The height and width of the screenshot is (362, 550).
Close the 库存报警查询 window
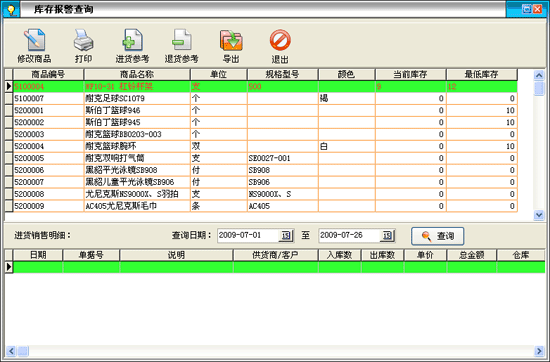[x=537, y=9]
